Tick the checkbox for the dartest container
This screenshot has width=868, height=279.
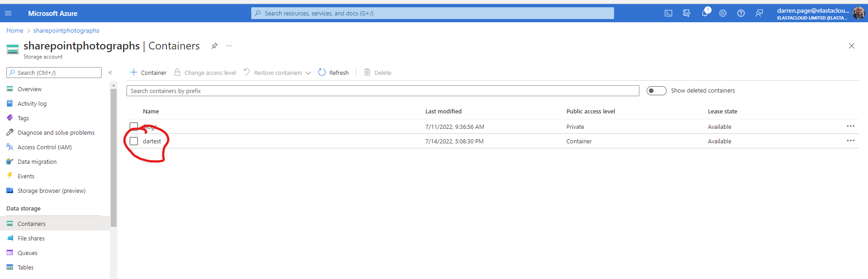coord(134,141)
